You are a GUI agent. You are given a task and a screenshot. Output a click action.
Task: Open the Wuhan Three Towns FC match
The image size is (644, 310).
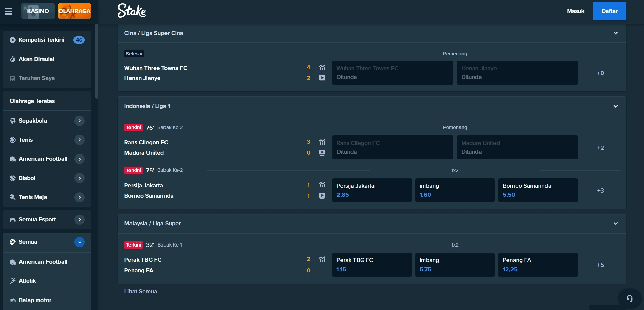coord(156,68)
